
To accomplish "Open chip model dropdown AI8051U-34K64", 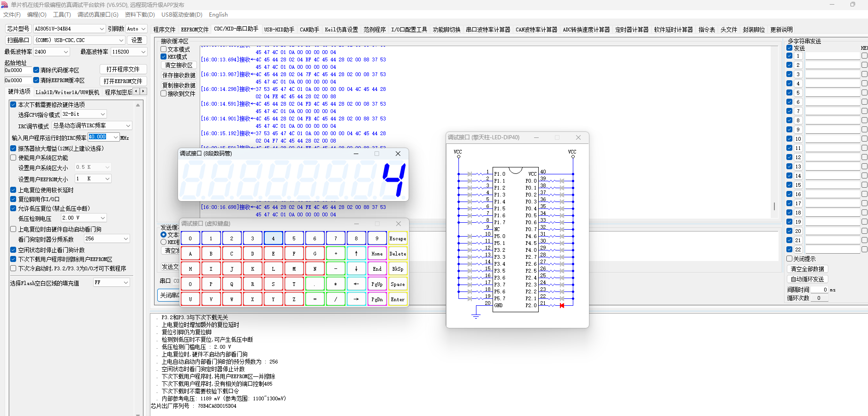I will point(69,29).
